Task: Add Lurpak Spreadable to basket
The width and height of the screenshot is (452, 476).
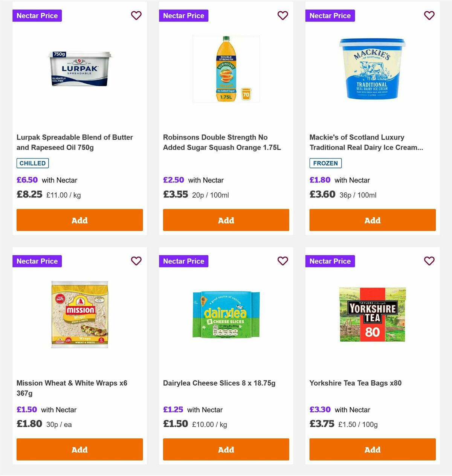Action: point(79,220)
